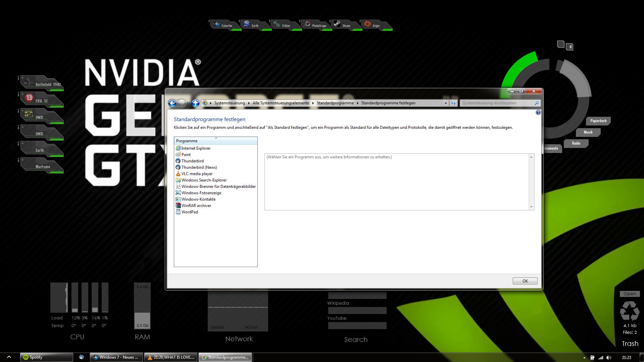This screenshot has width=644, height=362.
Task: Open the Battlefield 1942 desktop shortcut
Action: click(x=42, y=83)
